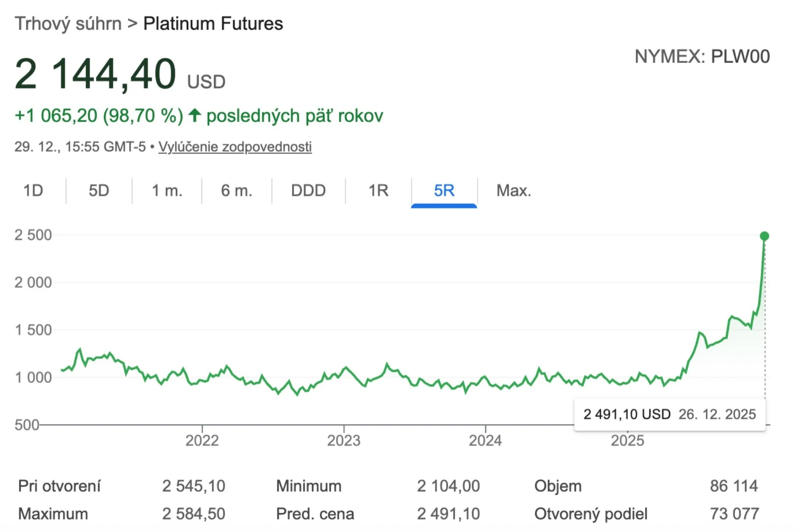This screenshot has height=532, width=799.
Task: Click the 2024 axis label
Action: pos(485,440)
